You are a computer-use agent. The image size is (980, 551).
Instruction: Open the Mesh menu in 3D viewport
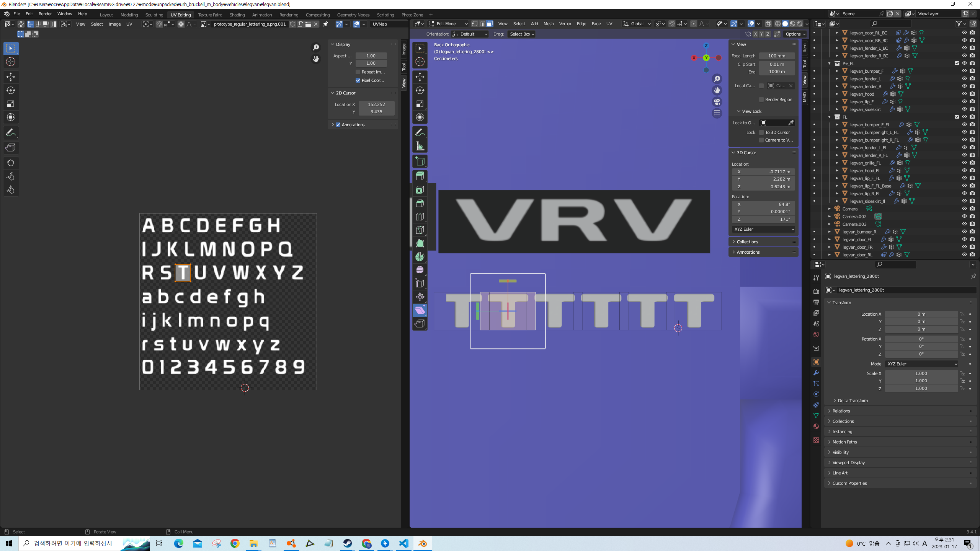pyautogui.click(x=548, y=24)
